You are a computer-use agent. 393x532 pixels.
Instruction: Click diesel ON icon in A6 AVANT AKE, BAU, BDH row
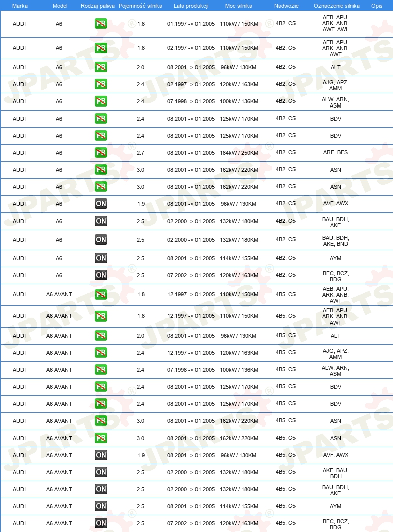[101, 472]
